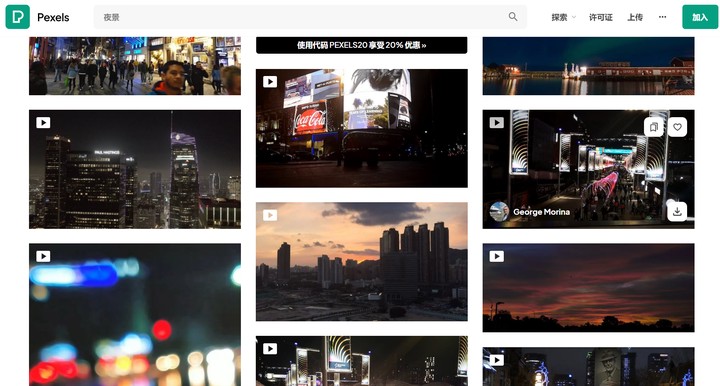The image size is (720, 386).
Task: Click the search magnifier icon
Action: pos(512,17)
